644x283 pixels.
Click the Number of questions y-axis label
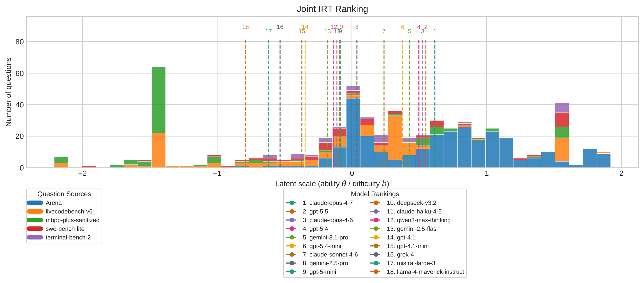8,92
